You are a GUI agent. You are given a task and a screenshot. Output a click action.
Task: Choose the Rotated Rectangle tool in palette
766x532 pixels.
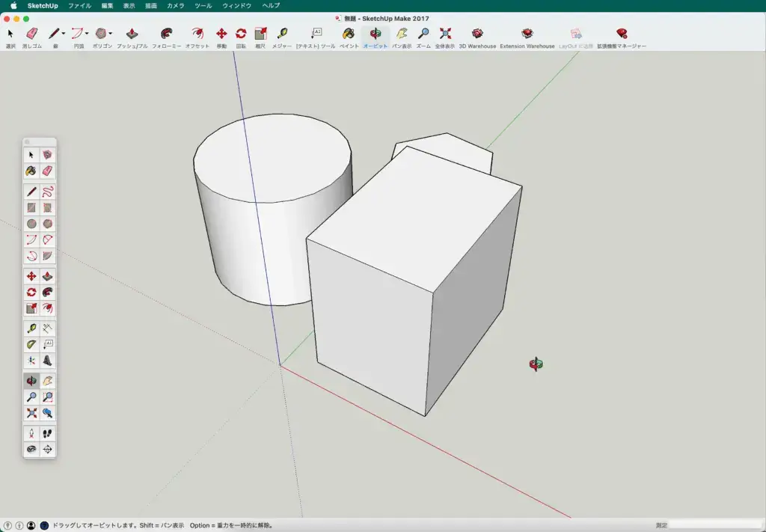[47, 207]
